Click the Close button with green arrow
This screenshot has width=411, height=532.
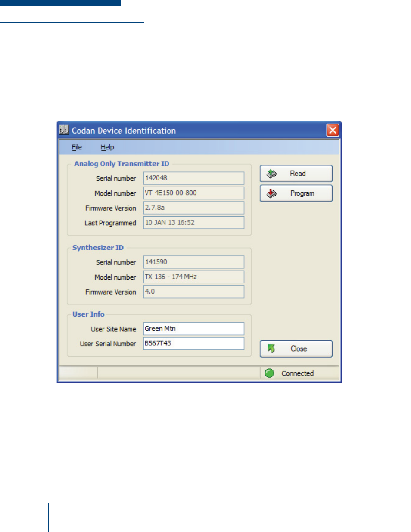pos(296,349)
